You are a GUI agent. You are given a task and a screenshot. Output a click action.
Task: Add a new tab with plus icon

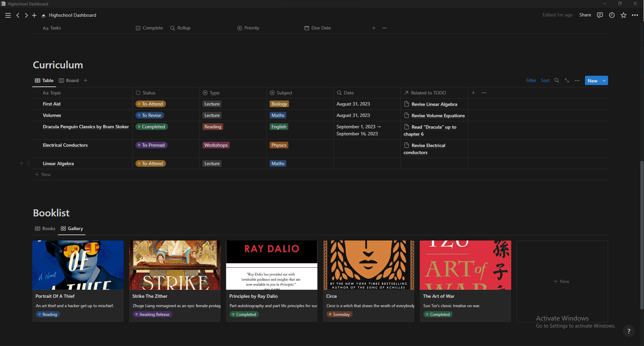click(x=34, y=15)
